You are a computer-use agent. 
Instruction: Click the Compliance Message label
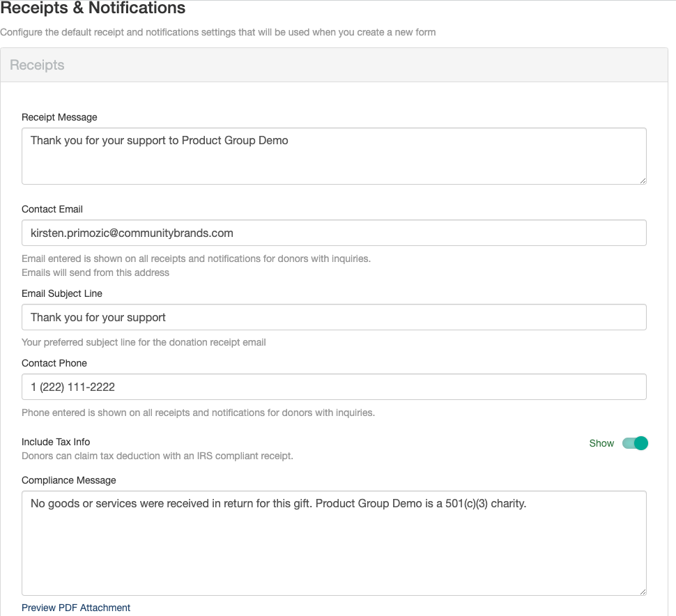[69, 480]
